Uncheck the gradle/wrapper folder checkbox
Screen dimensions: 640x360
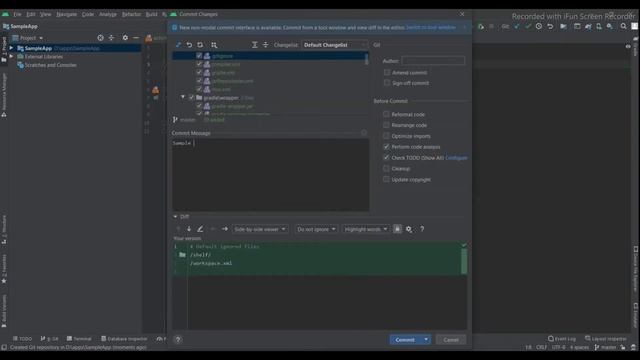pos(191,98)
